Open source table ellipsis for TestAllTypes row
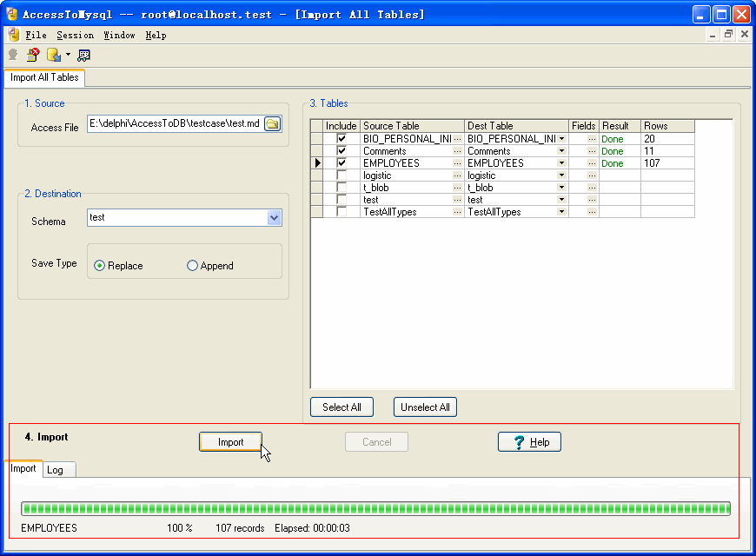Screen dimensions: 756x556 pyautogui.click(x=458, y=212)
